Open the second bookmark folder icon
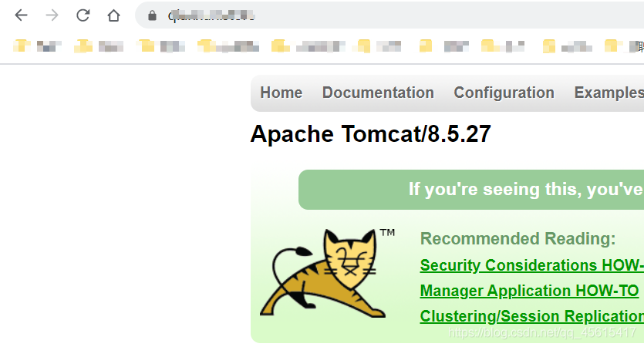Screen dimensions: 644x347 tap(83, 46)
